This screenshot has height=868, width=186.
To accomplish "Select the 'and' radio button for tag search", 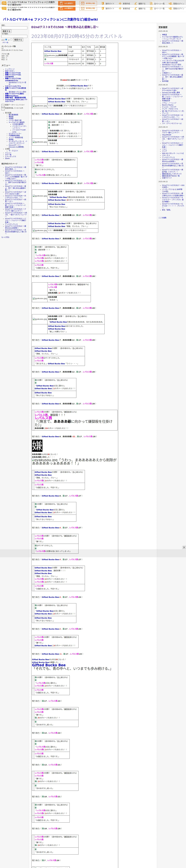I will (6, 39).
